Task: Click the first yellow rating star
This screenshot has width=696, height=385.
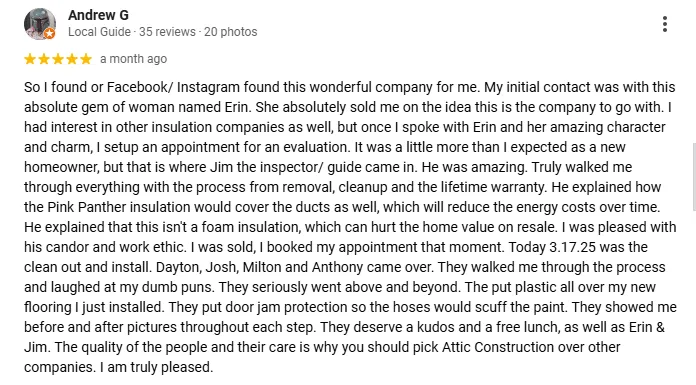Action: [x=30, y=59]
